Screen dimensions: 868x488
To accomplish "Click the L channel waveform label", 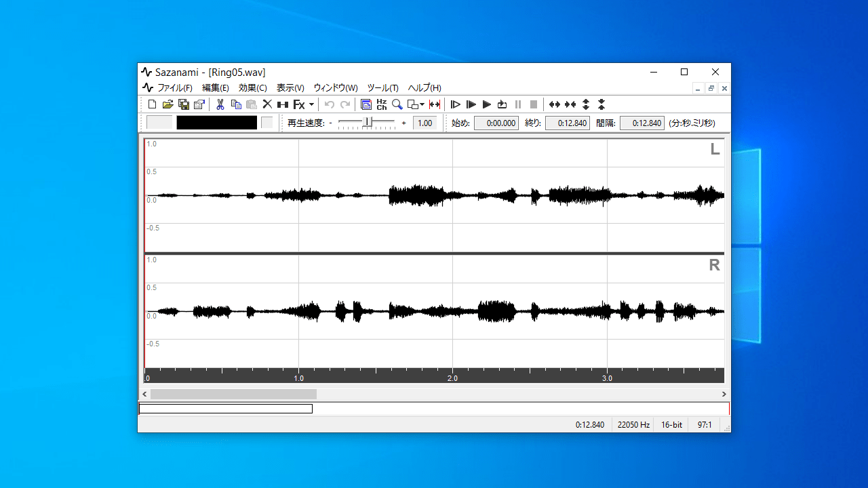I will (715, 150).
